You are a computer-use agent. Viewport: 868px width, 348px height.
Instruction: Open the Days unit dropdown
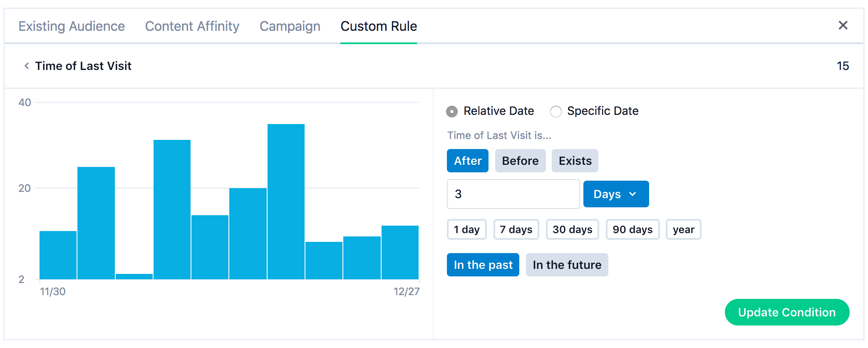(615, 194)
